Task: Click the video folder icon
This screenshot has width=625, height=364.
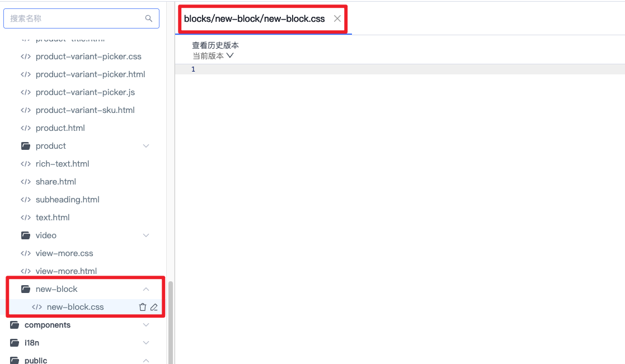Action: pyautogui.click(x=25, y=235)
